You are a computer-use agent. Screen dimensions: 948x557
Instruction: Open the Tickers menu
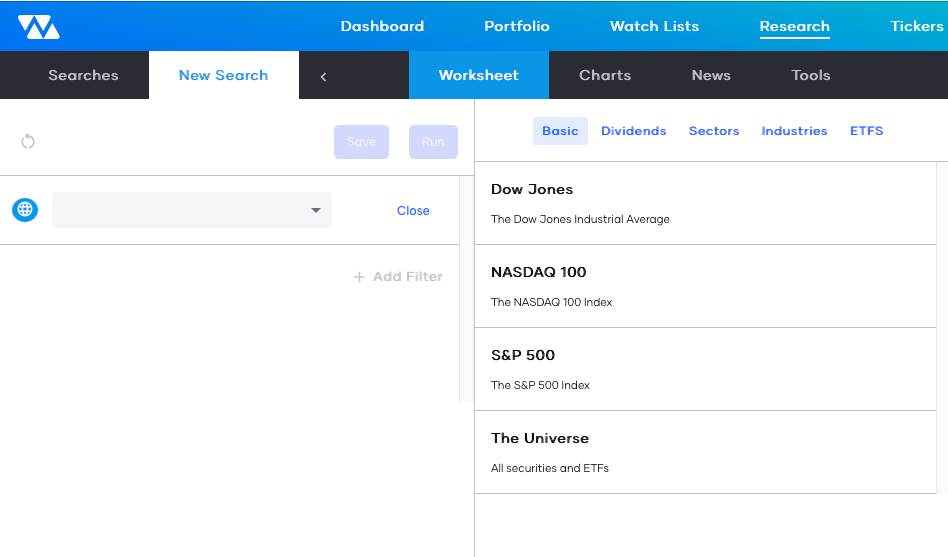click(x=917, y=26)
